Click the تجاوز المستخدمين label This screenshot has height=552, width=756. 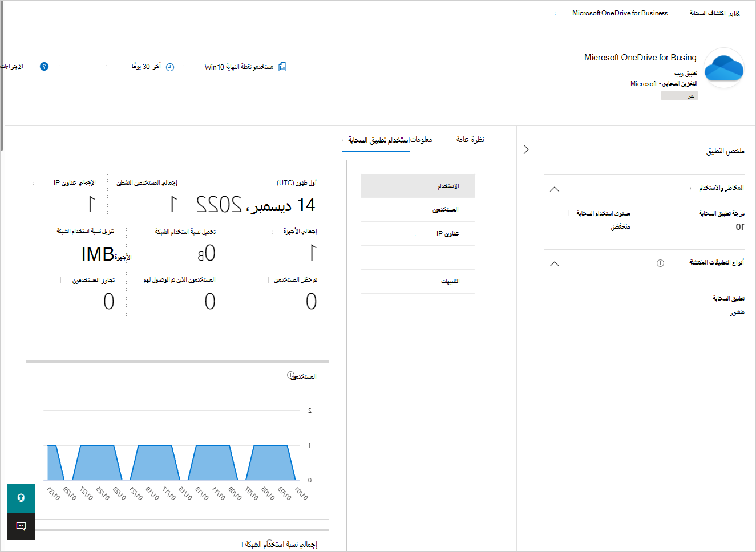(x=94, y=281)
